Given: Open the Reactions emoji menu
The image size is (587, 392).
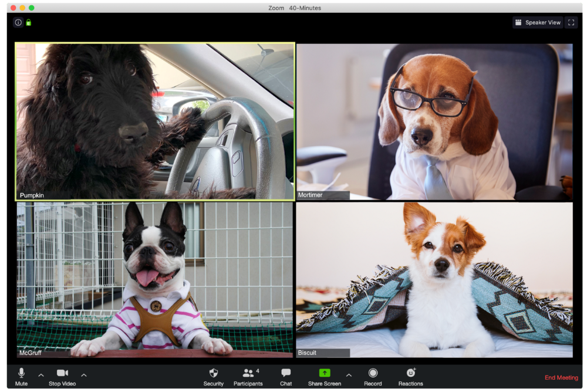Looking at the screenshot, I should pos(411,377).
